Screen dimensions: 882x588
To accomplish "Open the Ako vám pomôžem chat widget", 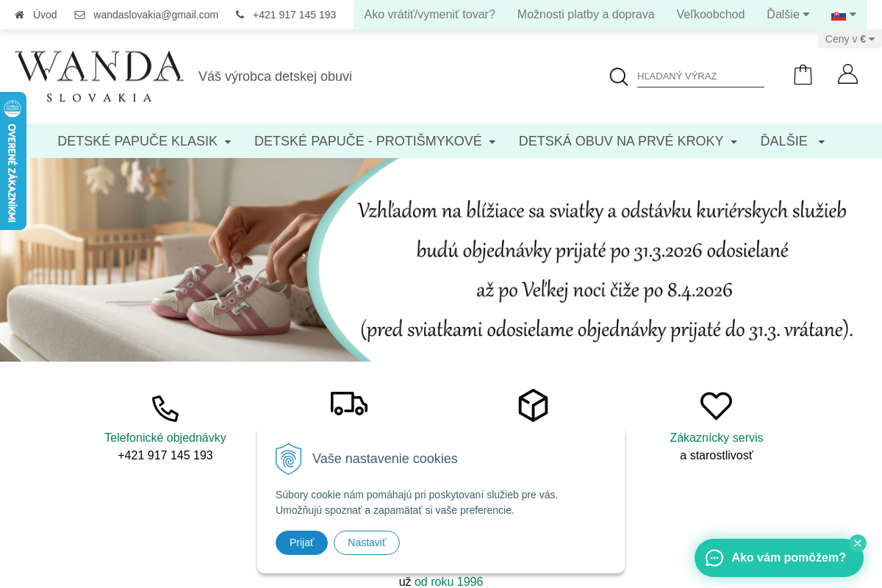I will pyautogui.click(x=779, y=558).
